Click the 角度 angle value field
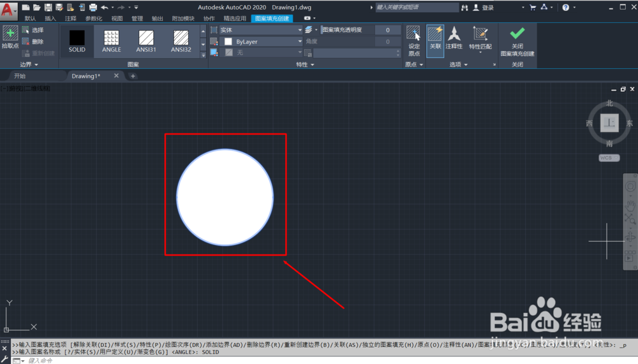 (387, 41)
